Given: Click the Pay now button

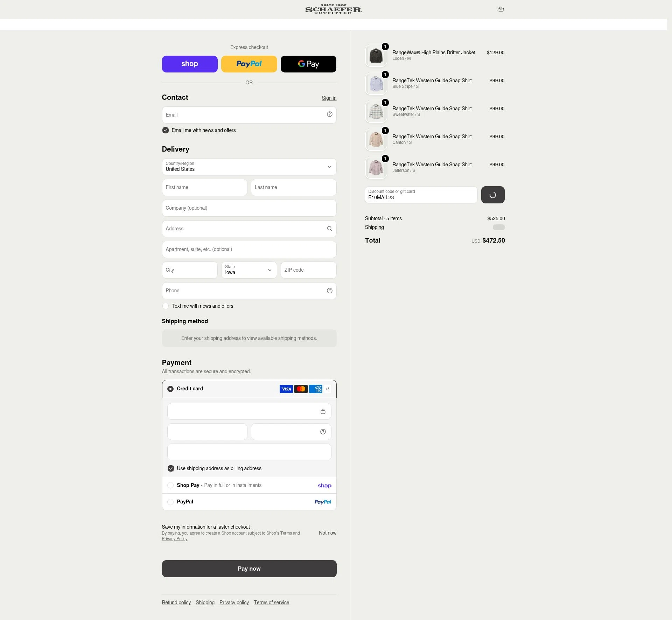Looking at the screenshot, I should 249,569.
